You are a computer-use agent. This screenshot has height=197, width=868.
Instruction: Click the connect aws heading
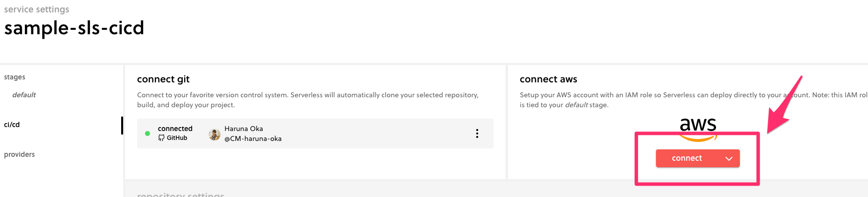(x=548, y=79)
